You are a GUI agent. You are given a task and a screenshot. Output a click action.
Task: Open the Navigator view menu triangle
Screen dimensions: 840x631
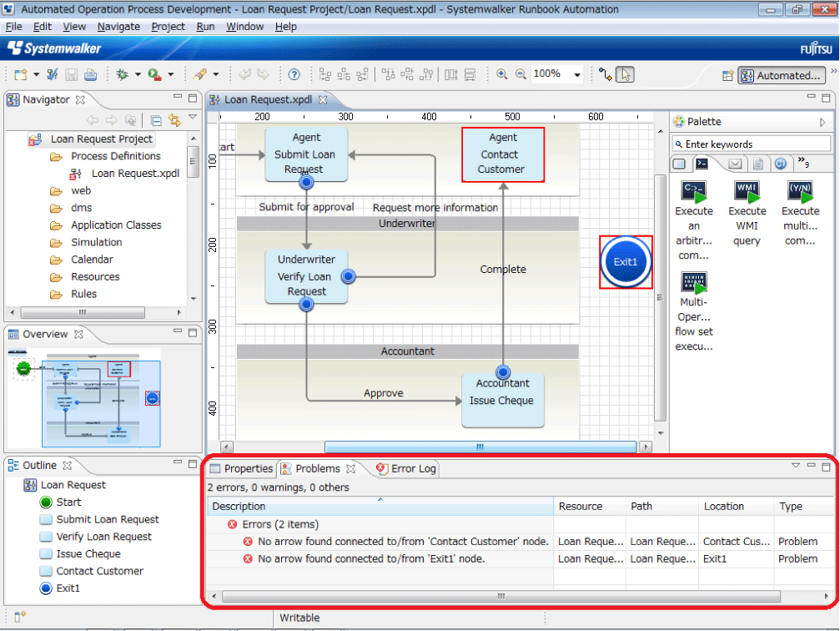193,117
